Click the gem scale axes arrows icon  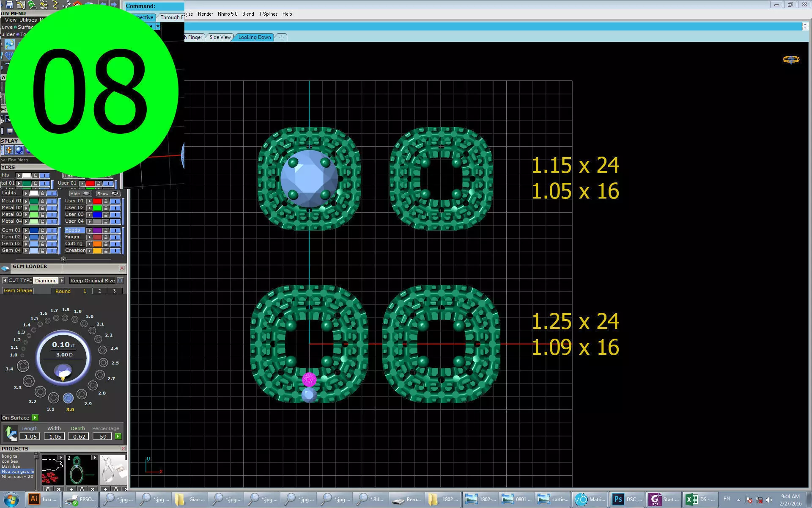10,433
